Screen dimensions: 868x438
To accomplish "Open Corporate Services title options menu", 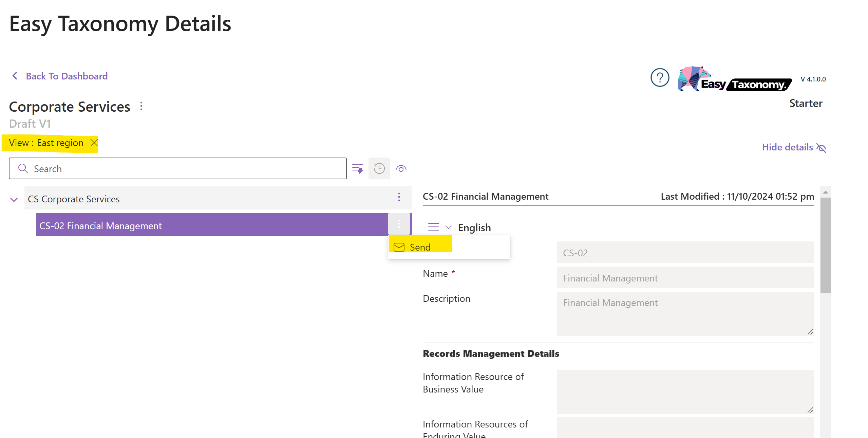I will 141,106.
